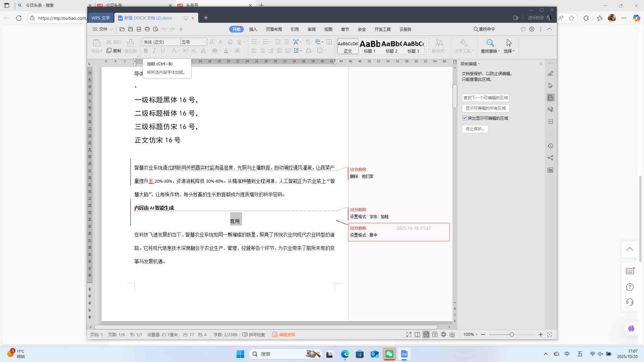The height and width of the screenshot is (362, 644).
Task: Click the fit-to-page zoom icon in status bar
Action: [x=549, y=335]
